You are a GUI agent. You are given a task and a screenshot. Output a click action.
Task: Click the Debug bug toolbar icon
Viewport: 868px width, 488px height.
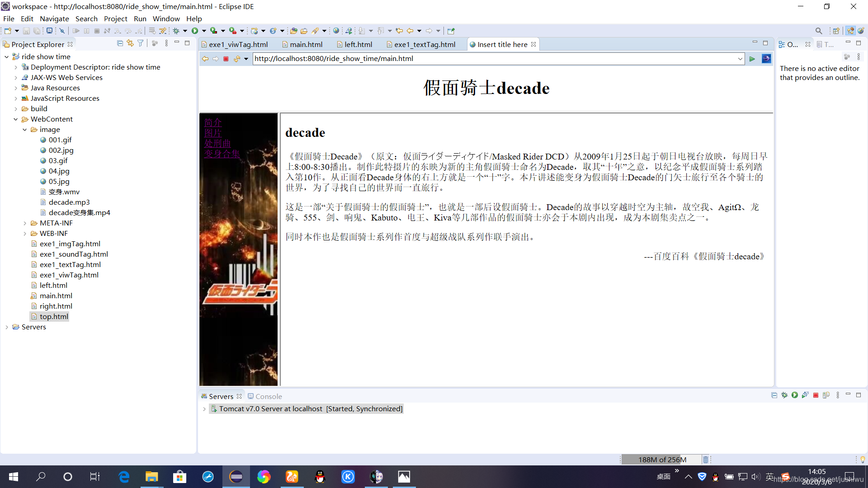tap(176, 31)
